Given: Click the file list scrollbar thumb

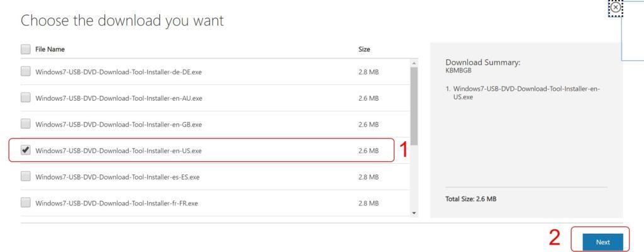Looking at the screenshot, I should [x=414, y=104].
